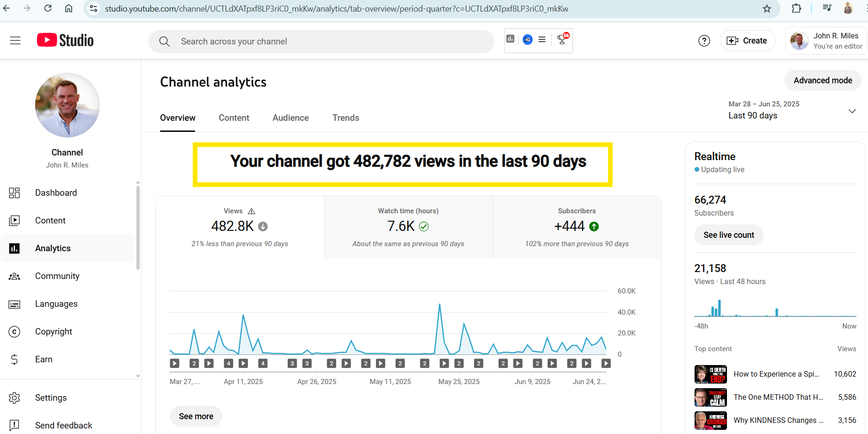Open the John R. Miles account switcher
Screen dimensions: 868x434
click(826, 41)
